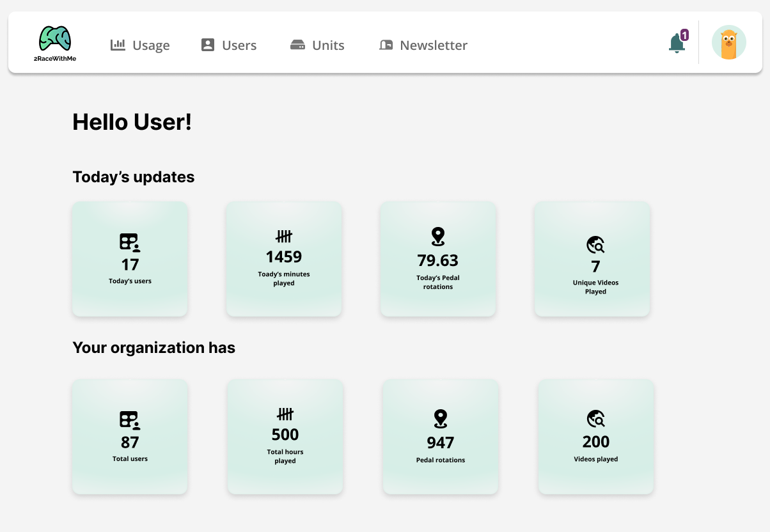
Task: Click the value 7 unique videos
Action: pyautogui.click(x=595, y=267)
